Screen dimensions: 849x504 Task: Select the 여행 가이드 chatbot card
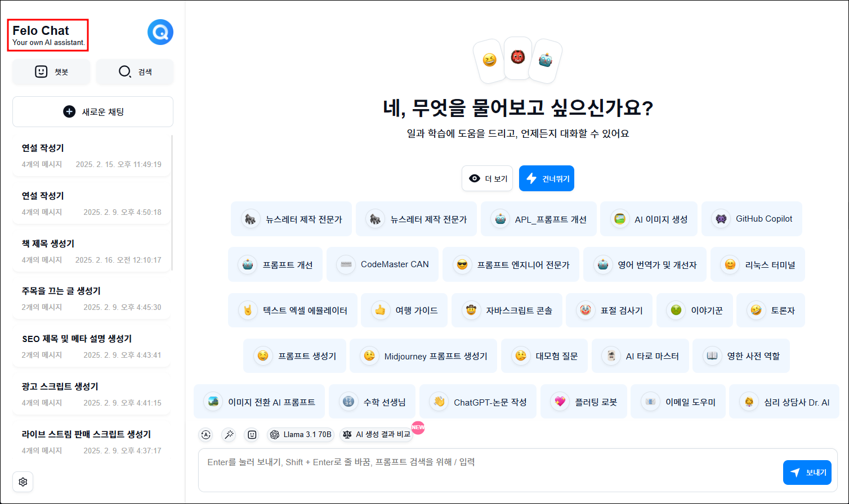point(404,310)
